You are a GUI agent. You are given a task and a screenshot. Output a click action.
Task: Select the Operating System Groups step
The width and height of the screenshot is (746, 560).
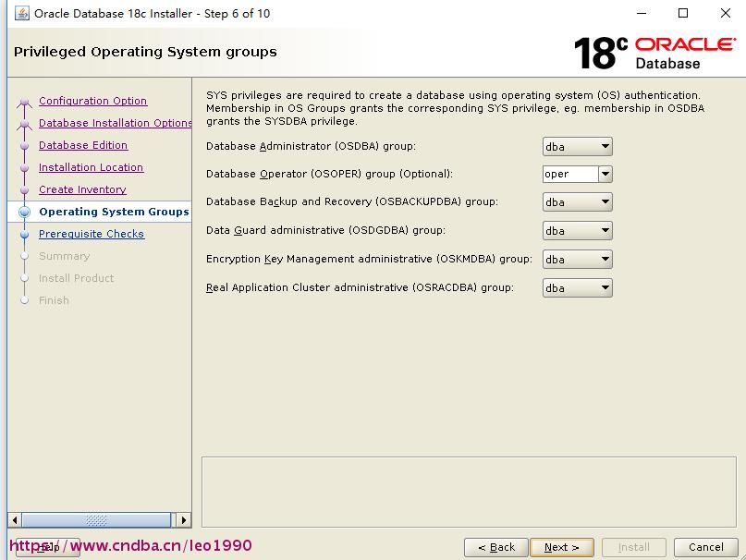click(114, 212)
